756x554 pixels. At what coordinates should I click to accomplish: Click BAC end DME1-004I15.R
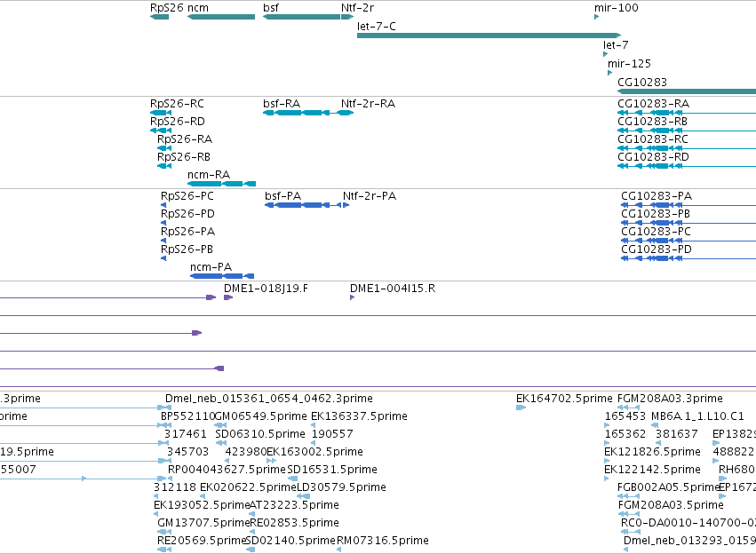point(393,289)
